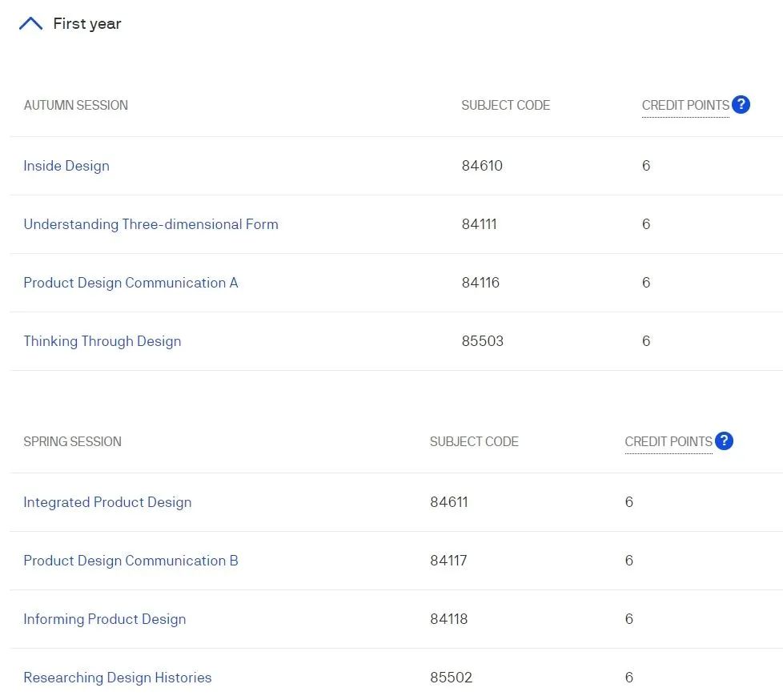Select subject code 85502
Viewport: 783px width, 700px height.
tap(451, 678)
